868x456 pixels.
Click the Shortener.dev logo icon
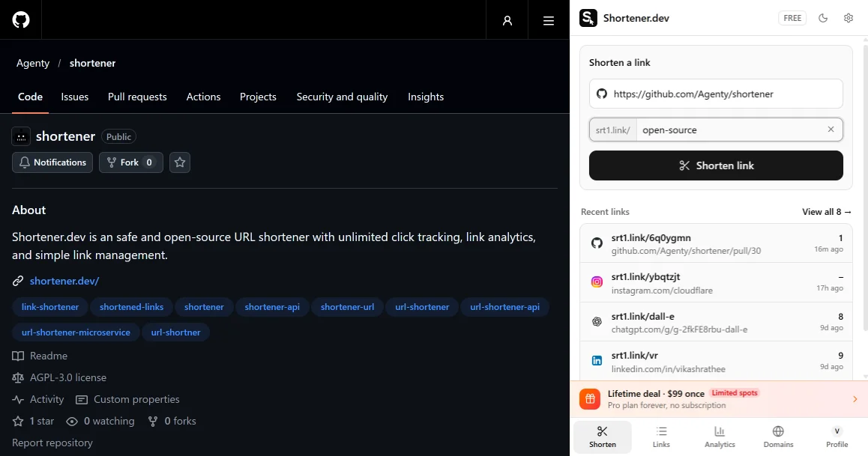pos(588,18)
